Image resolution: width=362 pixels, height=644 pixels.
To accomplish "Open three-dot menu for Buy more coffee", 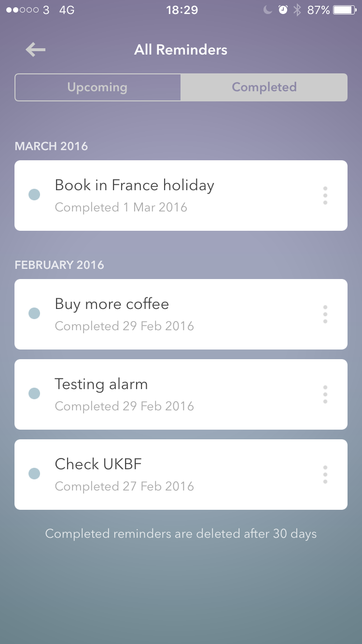I will pyautogui.click(x=325, y=314).
